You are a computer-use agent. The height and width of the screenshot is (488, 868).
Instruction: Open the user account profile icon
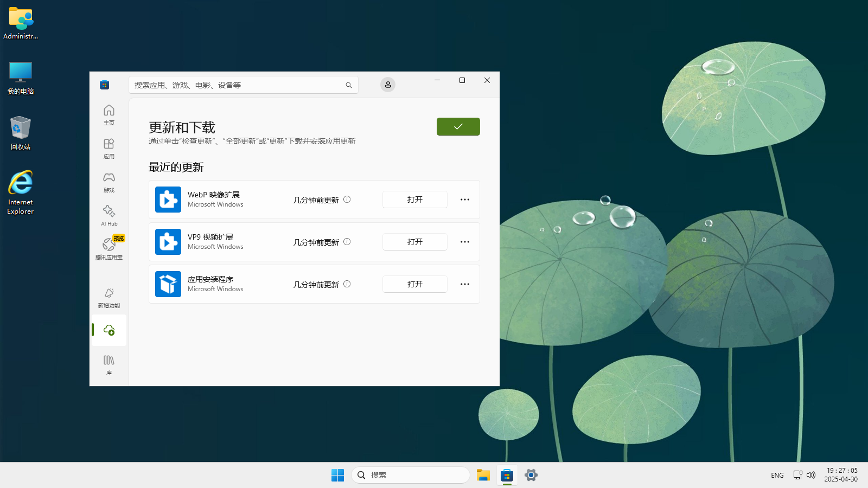point(388,85)
